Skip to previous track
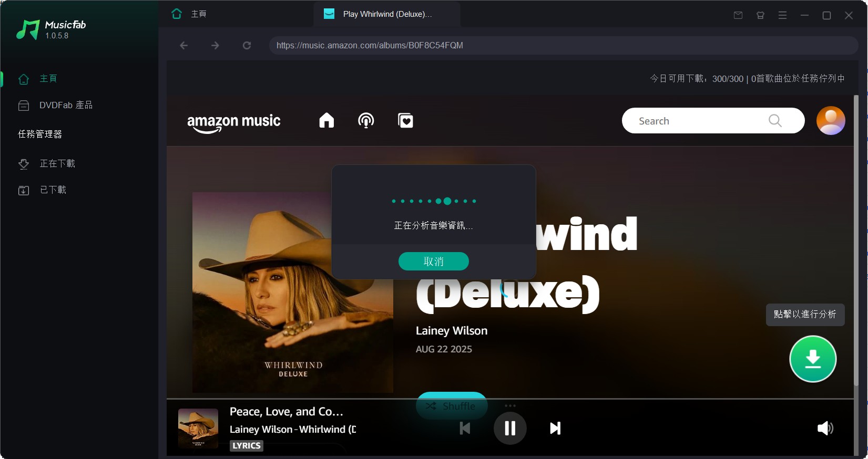Image resolution: width=868 pixels, height=459 pixels. click(x=465, y=429)
